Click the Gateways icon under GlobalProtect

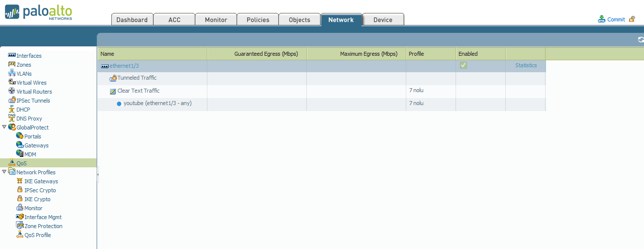pos(20,145)
